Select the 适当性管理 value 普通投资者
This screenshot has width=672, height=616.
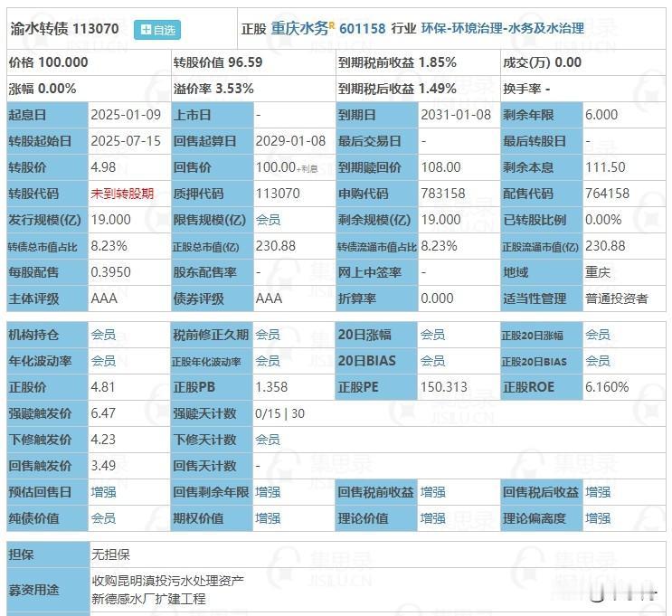(617, 299)
